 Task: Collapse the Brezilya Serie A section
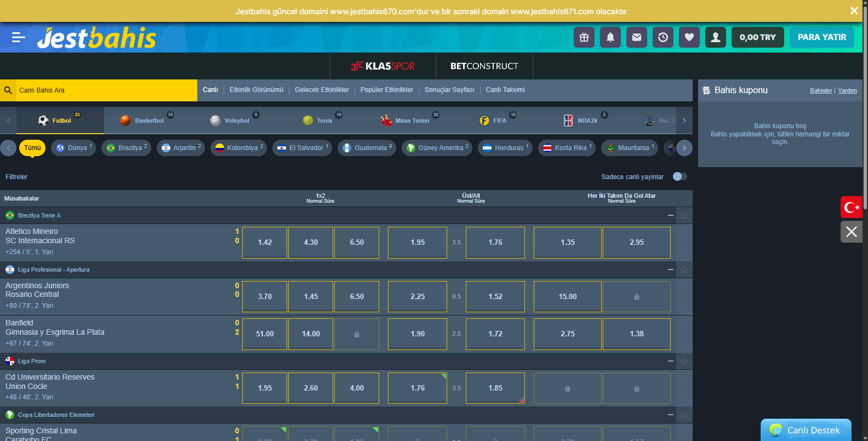(x=670, y=215)
